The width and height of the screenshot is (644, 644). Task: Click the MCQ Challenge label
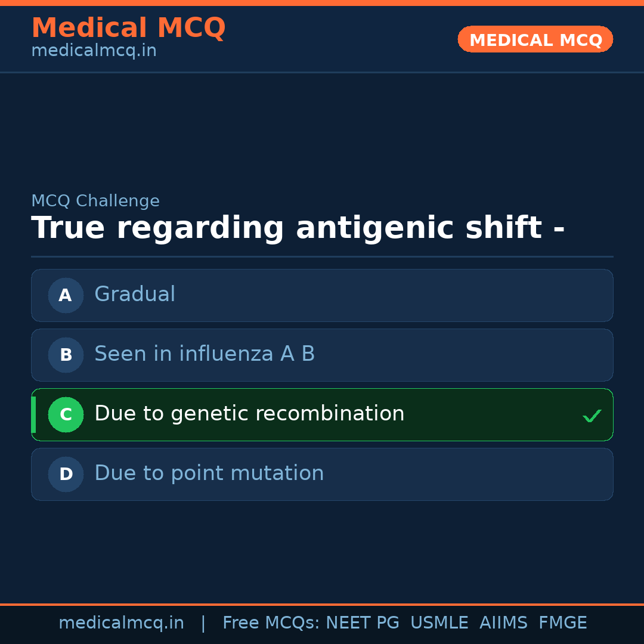[95, 200]
